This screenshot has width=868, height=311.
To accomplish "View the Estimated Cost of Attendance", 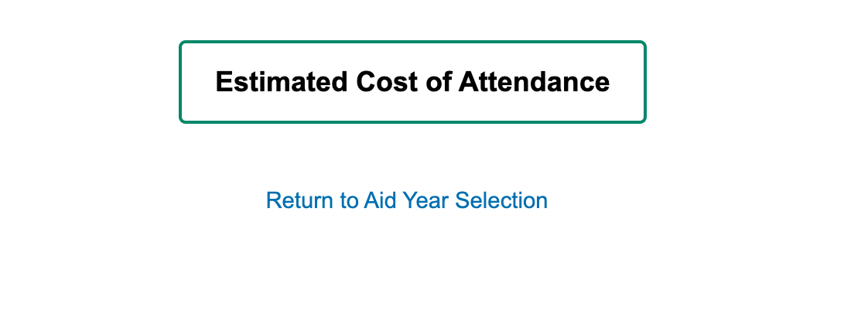I will point(412,82).
